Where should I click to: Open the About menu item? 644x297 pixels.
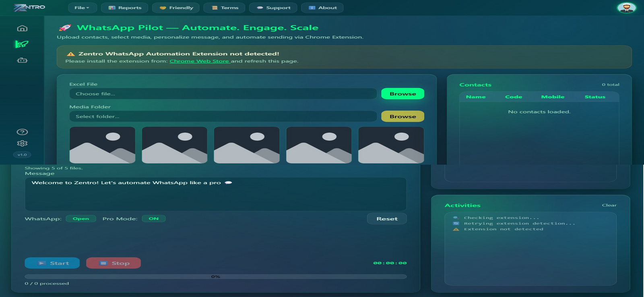click(322, 8)
